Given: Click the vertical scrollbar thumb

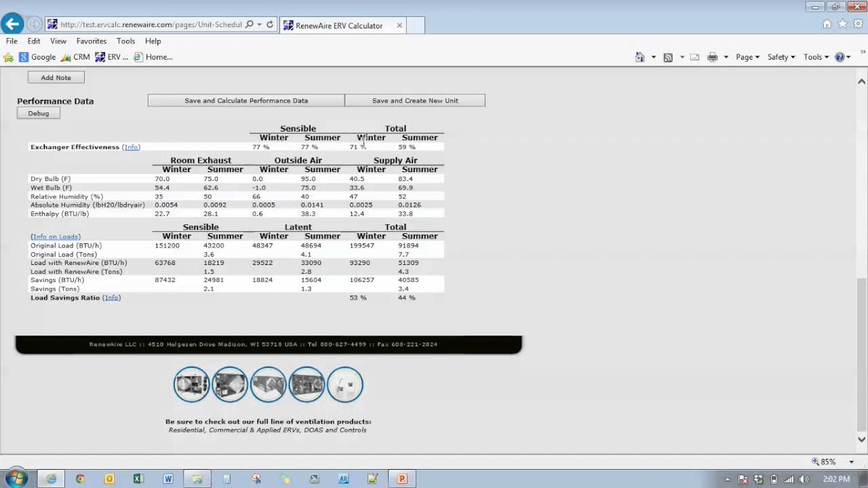Looking at the screenshot, I should click(862, 354).
